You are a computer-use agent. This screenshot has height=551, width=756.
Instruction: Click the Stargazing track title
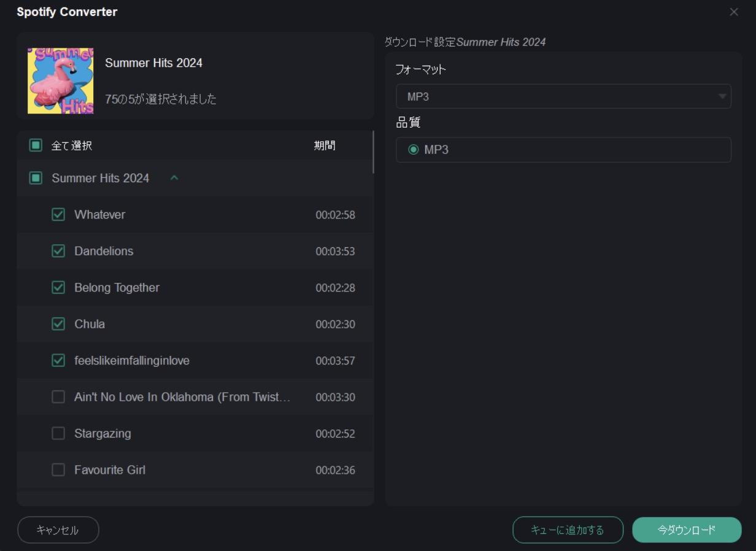click(103, 434)
